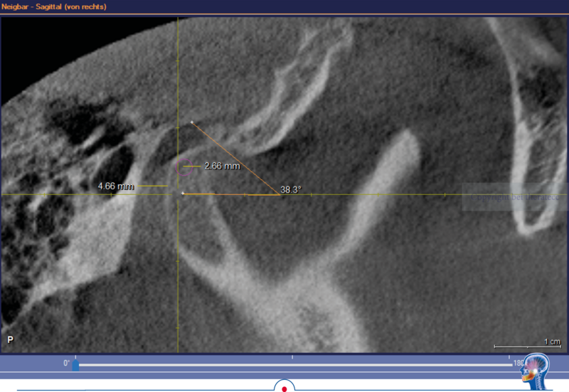This screenshot has height=392, width=569.
Task: Click the horizontal orange angle baseline
Action: coord(231,194)
